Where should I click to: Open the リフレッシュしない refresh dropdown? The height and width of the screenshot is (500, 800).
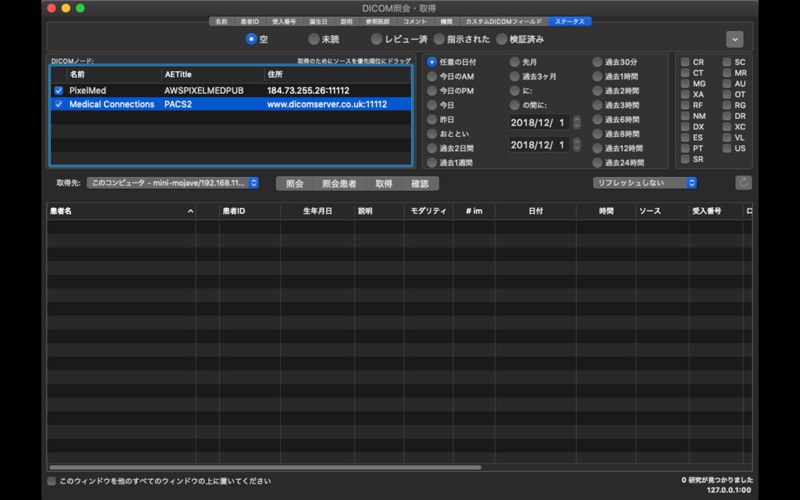[x=644, y=183]
